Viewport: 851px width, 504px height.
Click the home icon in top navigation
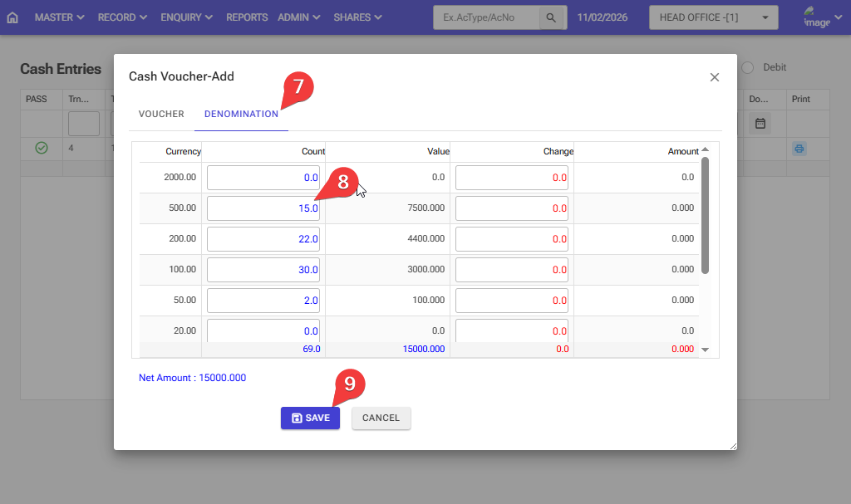12,17
